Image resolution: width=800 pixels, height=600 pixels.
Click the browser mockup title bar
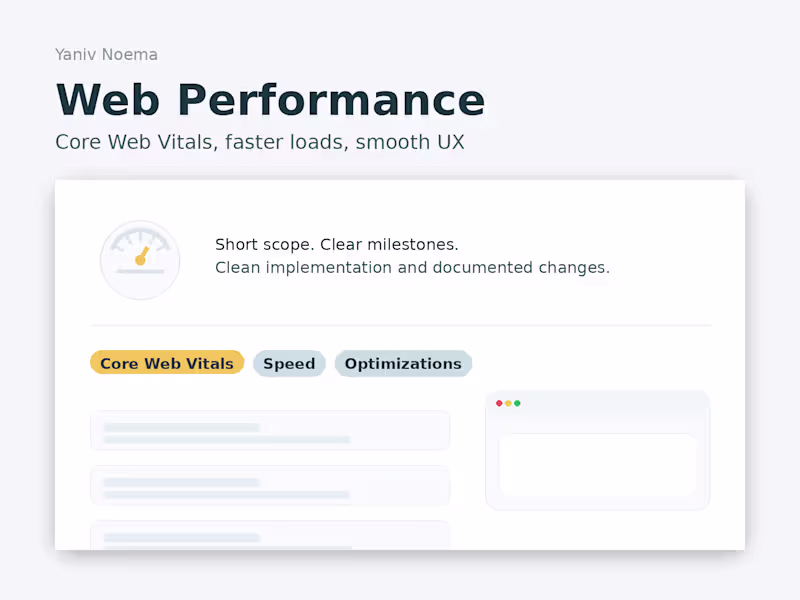[598, 402]
